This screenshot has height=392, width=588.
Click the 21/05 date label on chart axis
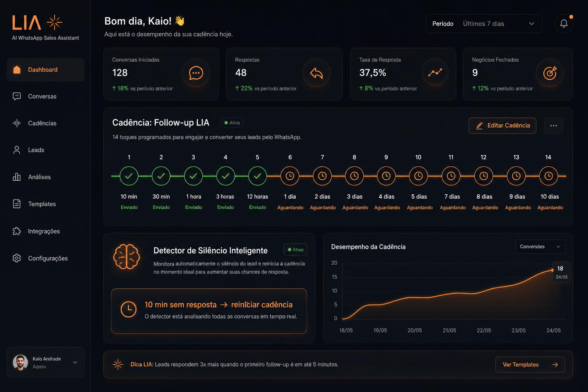point(449,330)
